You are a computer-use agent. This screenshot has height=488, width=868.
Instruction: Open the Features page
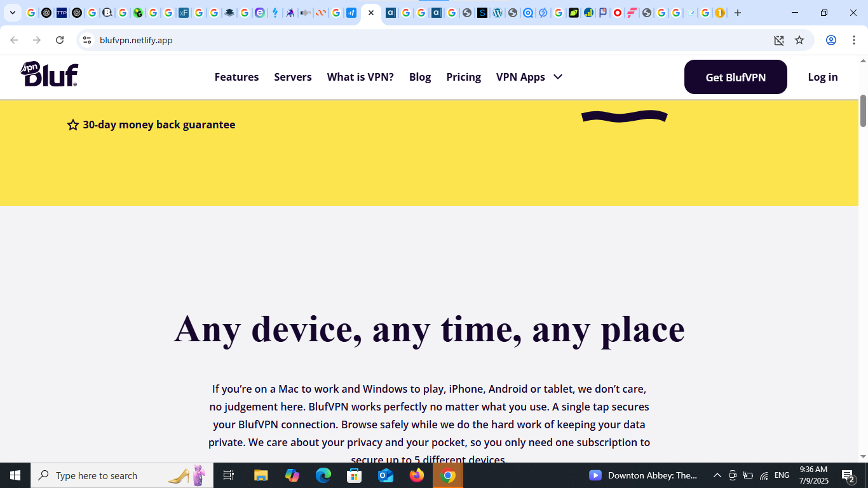pyautogui.click(x=236, y=77)
